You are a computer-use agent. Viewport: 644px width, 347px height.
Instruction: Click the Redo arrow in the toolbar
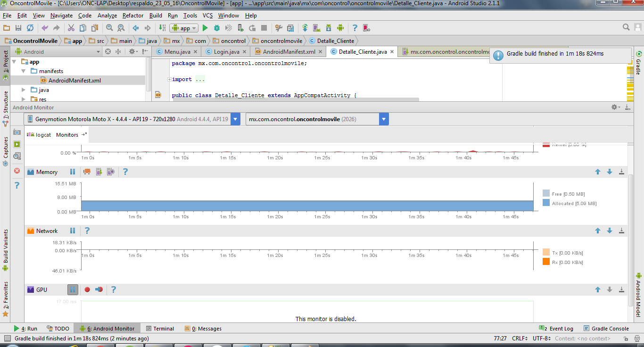pos(57,28)
